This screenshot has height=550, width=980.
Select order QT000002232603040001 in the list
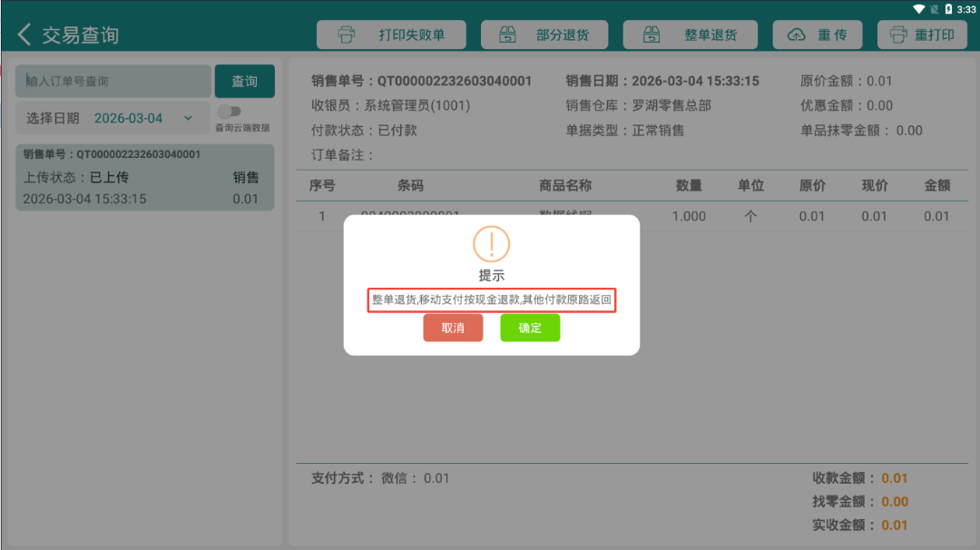point(144,178)
